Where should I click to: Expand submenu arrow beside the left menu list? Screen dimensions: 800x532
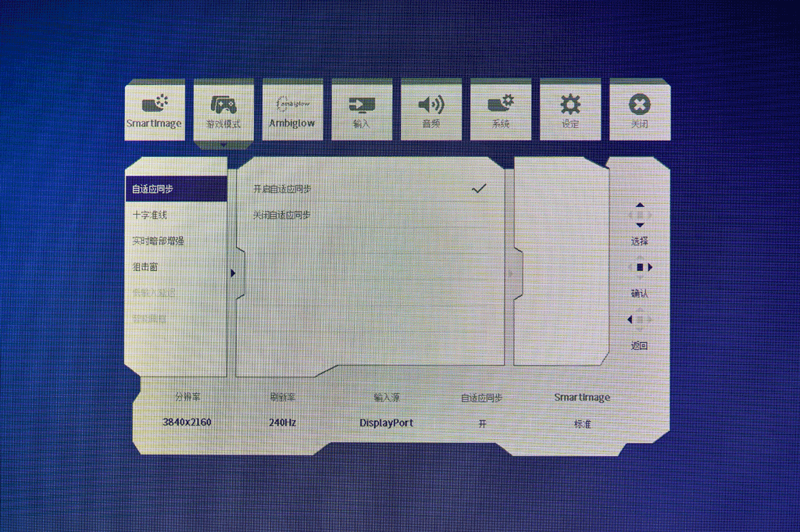[x=233, y=273]
